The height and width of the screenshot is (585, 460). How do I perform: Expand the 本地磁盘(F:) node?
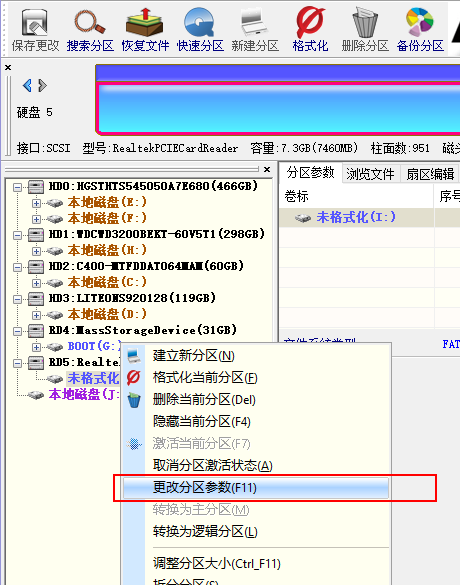click(x=36, y=219)
